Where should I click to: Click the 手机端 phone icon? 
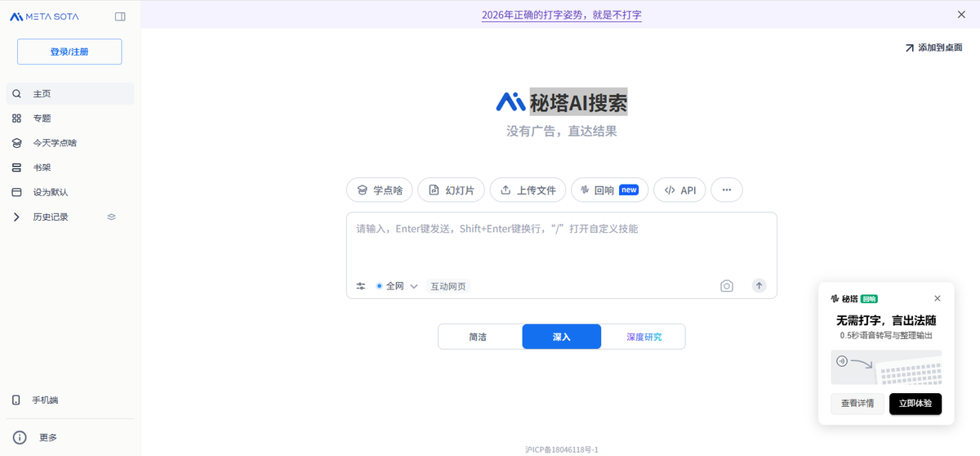click(x=16, y=400)
